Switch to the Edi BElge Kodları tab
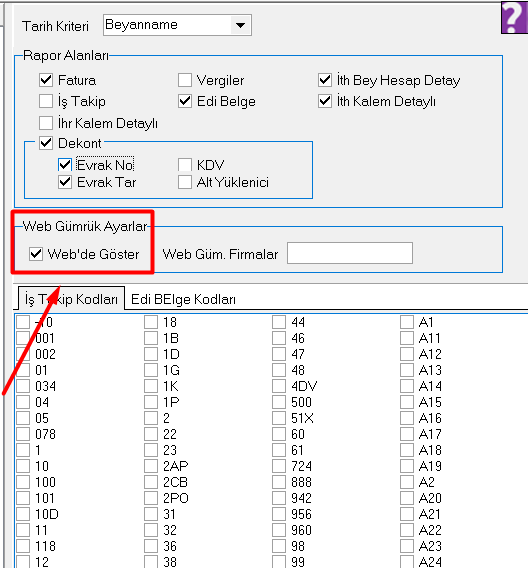The height and width of the screenshot is (568, 528). tap(183, 299)
